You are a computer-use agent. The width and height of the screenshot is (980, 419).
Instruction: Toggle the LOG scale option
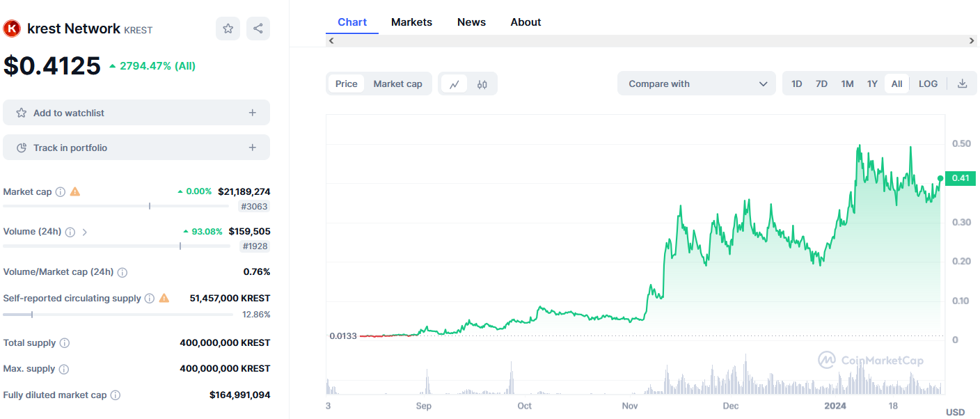(x=928, y=84)
